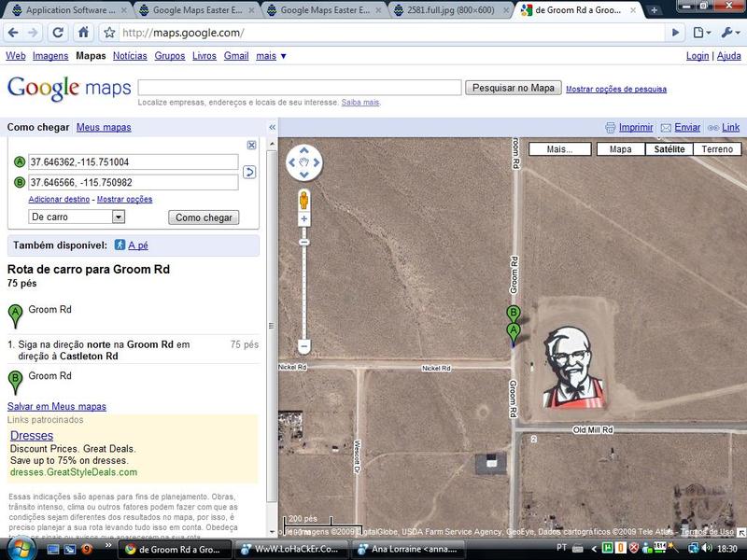This screenshot has height=560, width=747.
Task: Open WwW.LoHaCkEr.Co taskbar window
Action: coord(291,549)
